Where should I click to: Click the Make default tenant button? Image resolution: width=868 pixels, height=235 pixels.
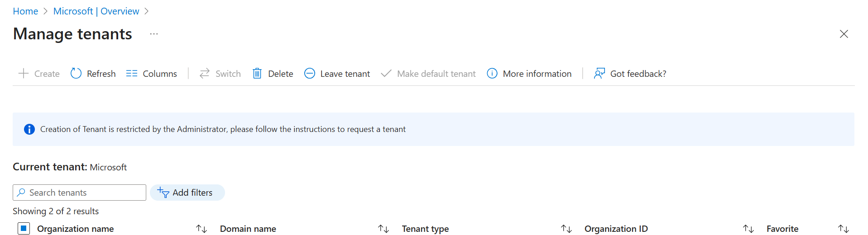[x=428, y=73]
